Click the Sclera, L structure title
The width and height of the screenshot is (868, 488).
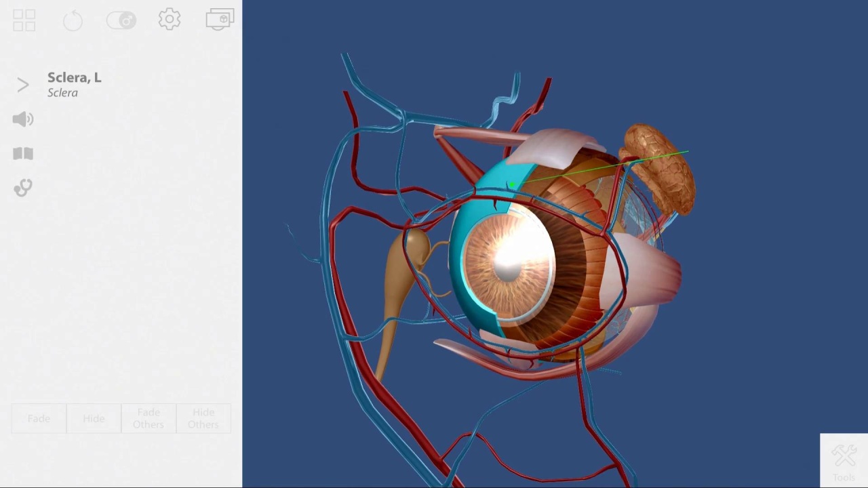pyautogui.click(x=74, y=77)
